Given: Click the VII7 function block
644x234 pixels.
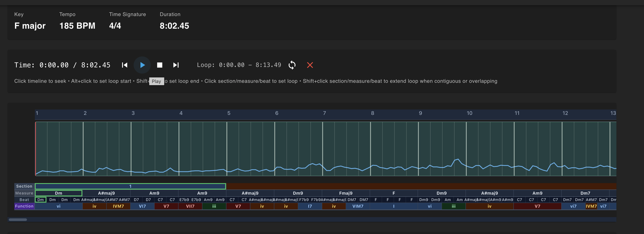Looking at the screenshot, I should pyautogui.click(x=190, y=206).
